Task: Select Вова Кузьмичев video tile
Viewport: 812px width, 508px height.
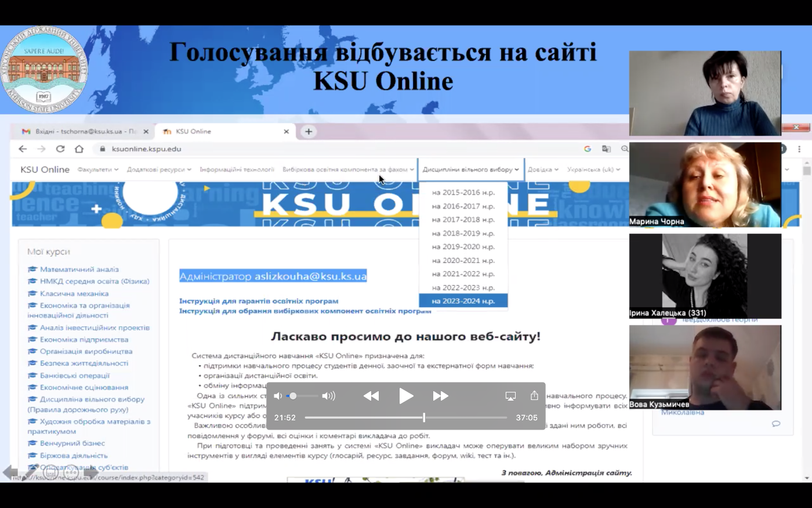Action: pos(705,368)
